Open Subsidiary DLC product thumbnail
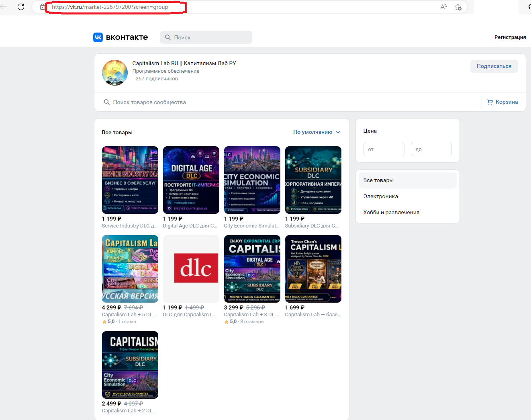531x420 pixels. click(313, 180)
